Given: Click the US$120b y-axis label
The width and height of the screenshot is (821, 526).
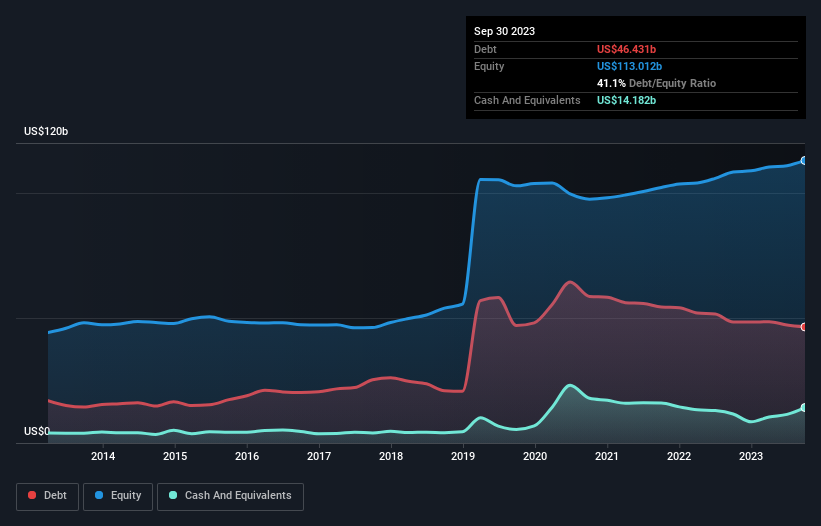Looking at the screenshot, I should [x=46, y=131].
